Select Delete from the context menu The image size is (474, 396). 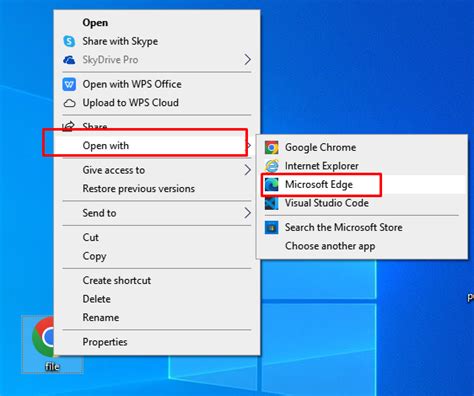click(x=157, y=299)
